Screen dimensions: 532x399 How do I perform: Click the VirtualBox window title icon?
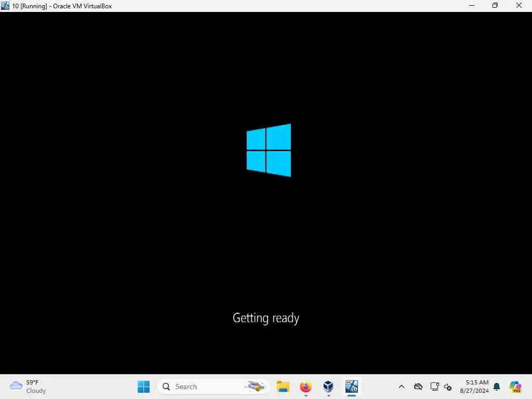click(x=5, y=6)
